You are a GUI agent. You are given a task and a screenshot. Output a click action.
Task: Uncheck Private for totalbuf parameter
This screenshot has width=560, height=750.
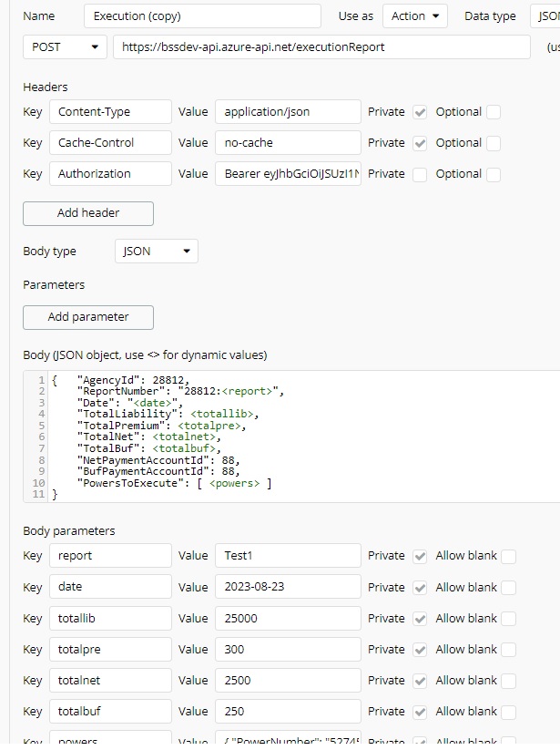click(x=420, y=712)
